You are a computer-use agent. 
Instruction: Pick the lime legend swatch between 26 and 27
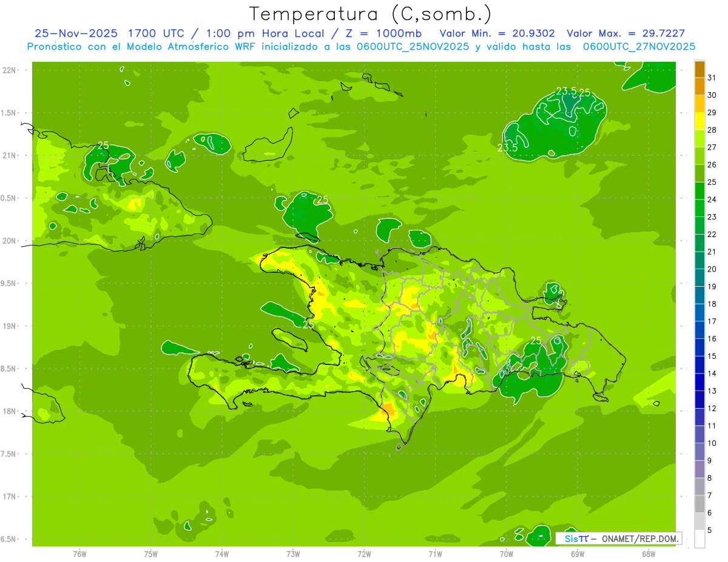699,156
